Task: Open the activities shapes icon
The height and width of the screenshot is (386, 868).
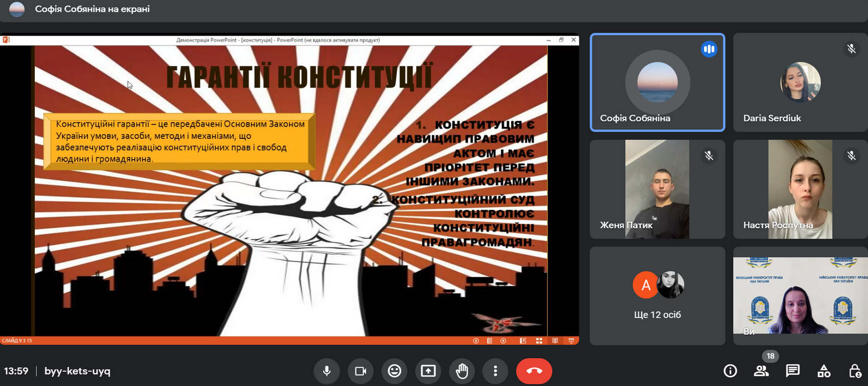Action: pos(824,371)
